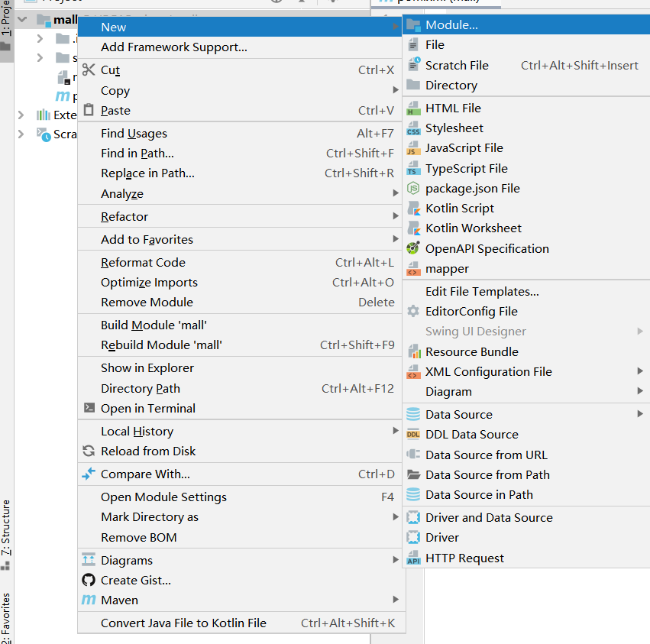Click the Module icon in New submenu
This screenshot has width=650, height=644.
(x=413, y=25)
